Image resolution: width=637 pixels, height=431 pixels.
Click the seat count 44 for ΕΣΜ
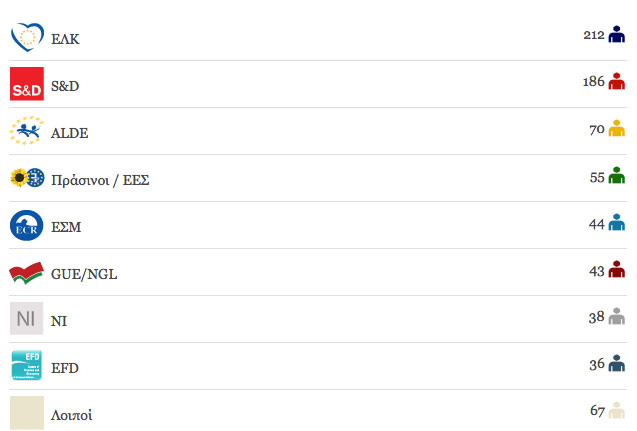pyautogui.click(x=597, y=224)
